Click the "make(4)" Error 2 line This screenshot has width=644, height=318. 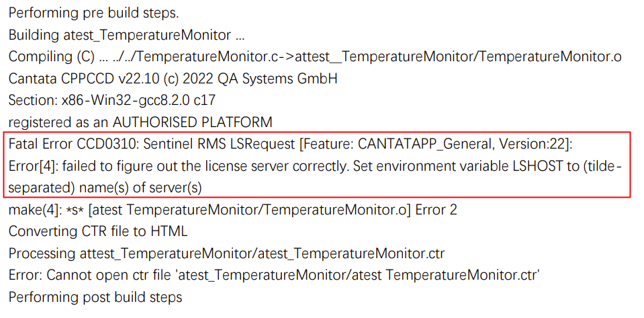pyautogui.click(x=232, y=210)
